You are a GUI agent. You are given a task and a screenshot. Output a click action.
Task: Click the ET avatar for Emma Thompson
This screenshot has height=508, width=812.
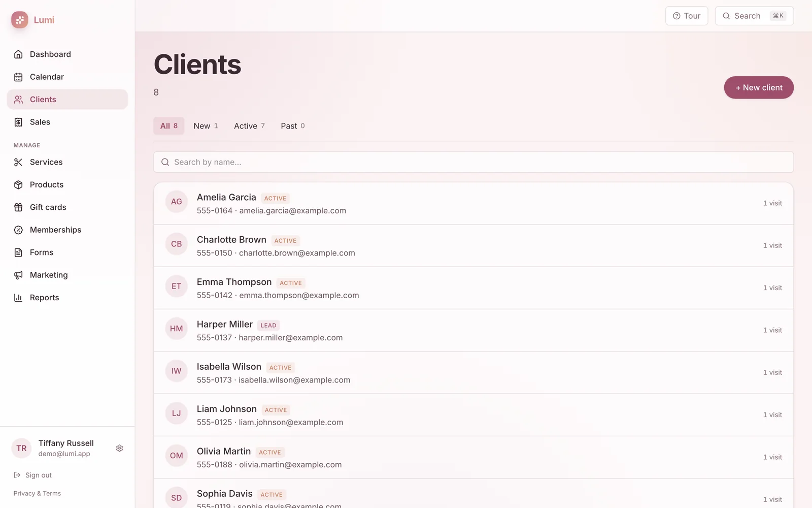click(x=176, y=287)
